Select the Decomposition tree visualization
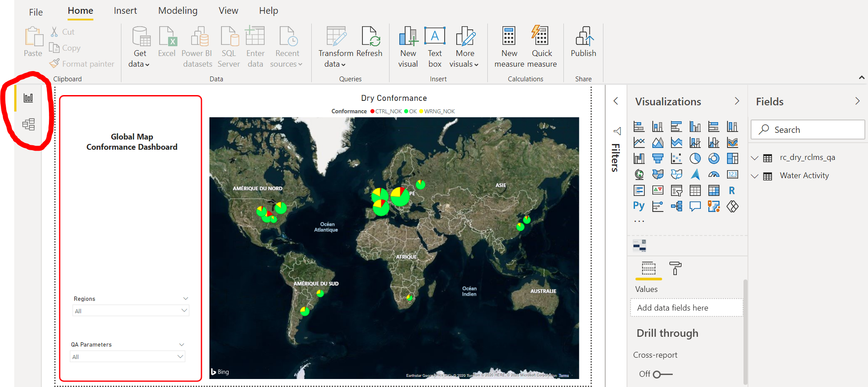 [x=676, y=206]
